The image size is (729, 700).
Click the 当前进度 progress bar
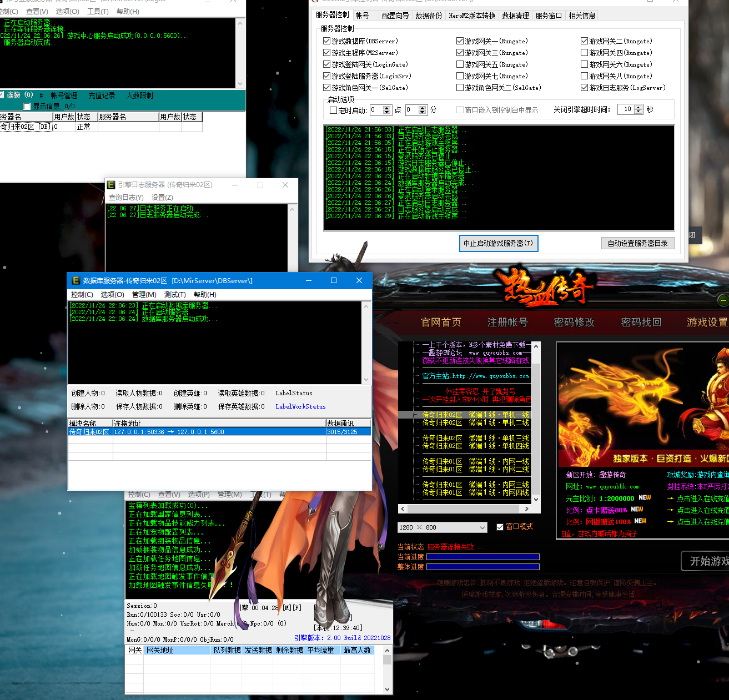click(482, 557)
